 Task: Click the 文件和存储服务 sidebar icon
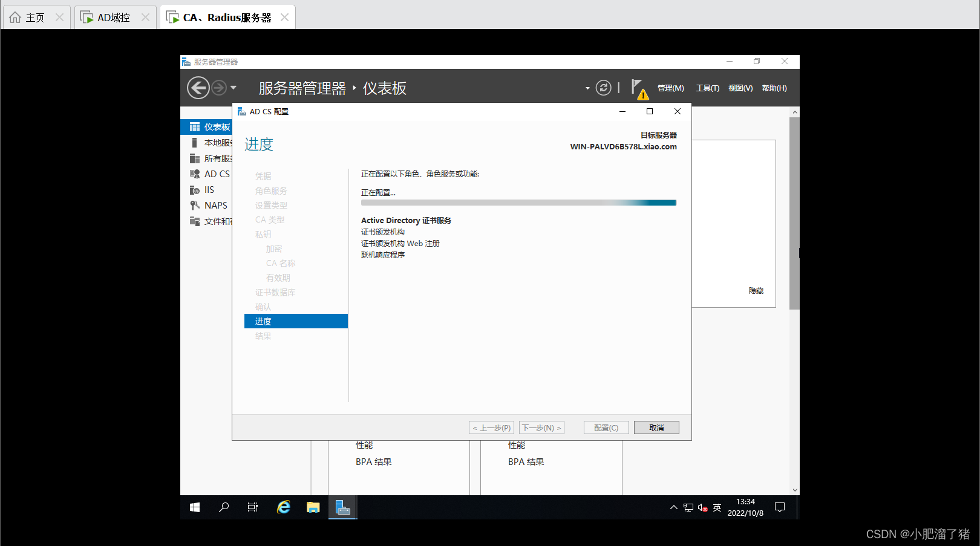[x=194, y=221]
